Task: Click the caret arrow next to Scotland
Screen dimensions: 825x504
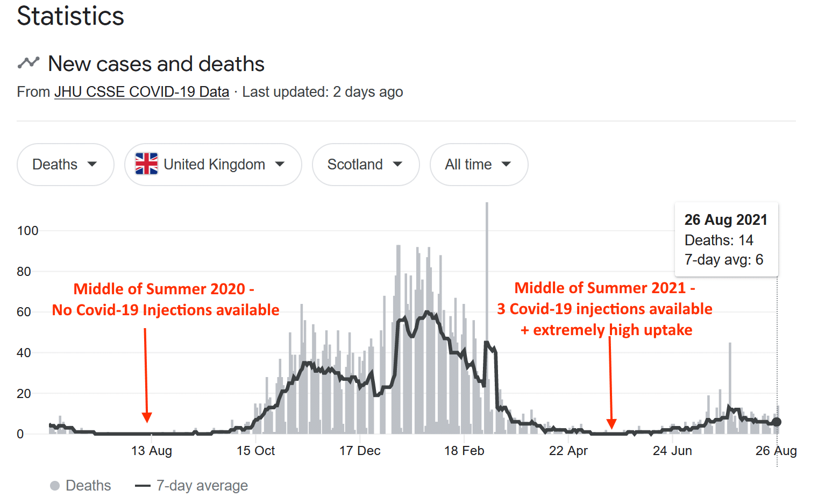Action: [x=397, y=164]
